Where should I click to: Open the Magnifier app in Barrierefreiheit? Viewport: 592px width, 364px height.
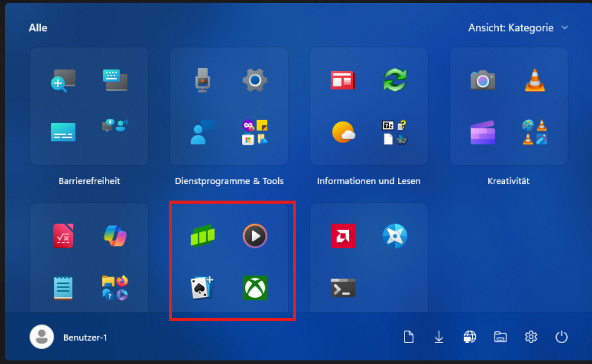(x=63, y=80)
